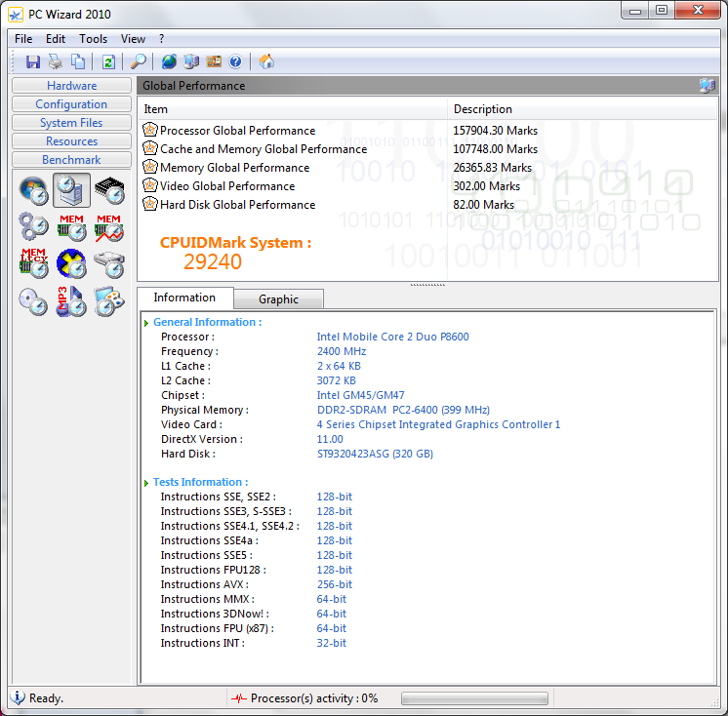Click the CPUIDMark score 29240

click(x=213, y=261)
